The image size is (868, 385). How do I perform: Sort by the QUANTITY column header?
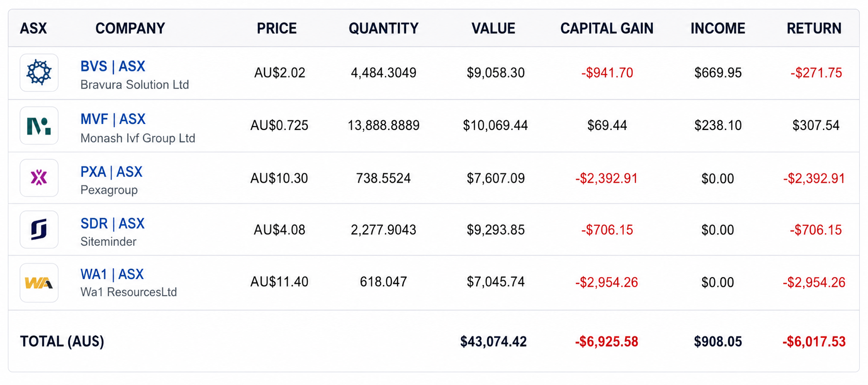[x=384, y=29]
